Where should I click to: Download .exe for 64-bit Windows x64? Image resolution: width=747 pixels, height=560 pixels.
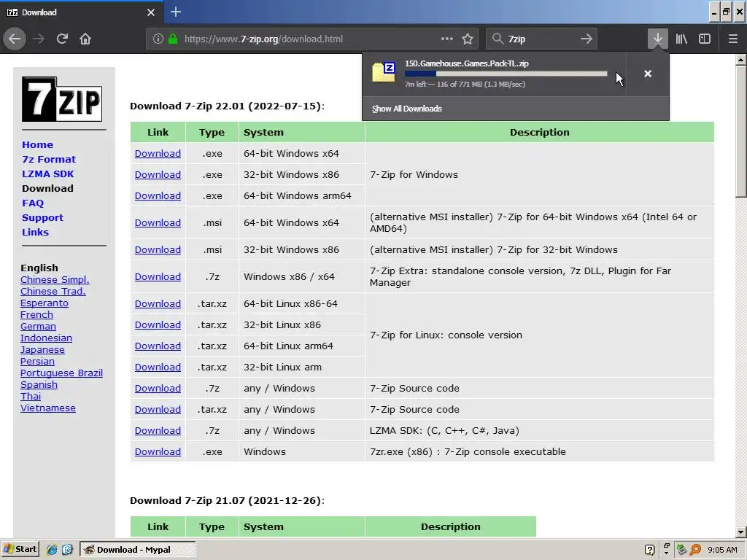click(158, 153)
